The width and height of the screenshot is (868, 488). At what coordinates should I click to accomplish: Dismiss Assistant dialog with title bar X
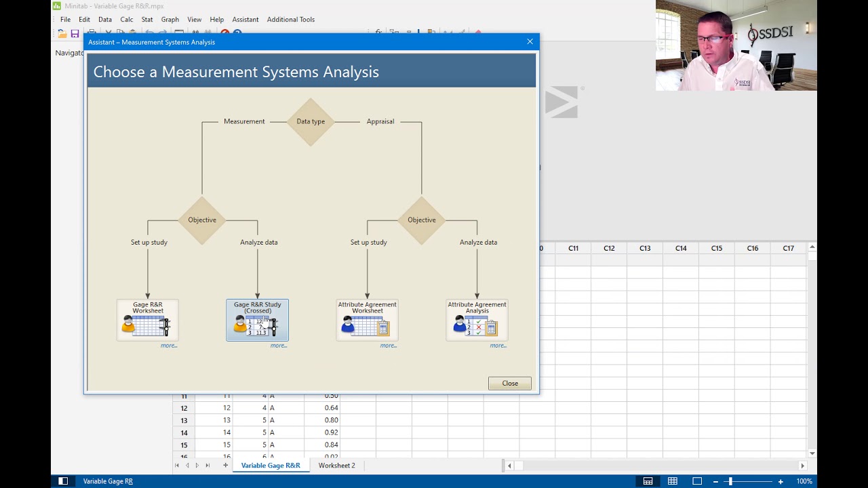coord(530,42)
